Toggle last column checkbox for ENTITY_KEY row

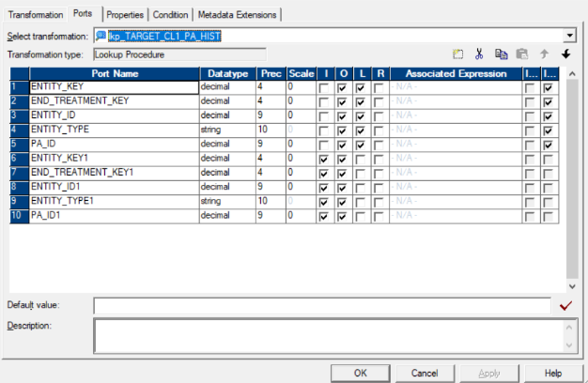548,88
